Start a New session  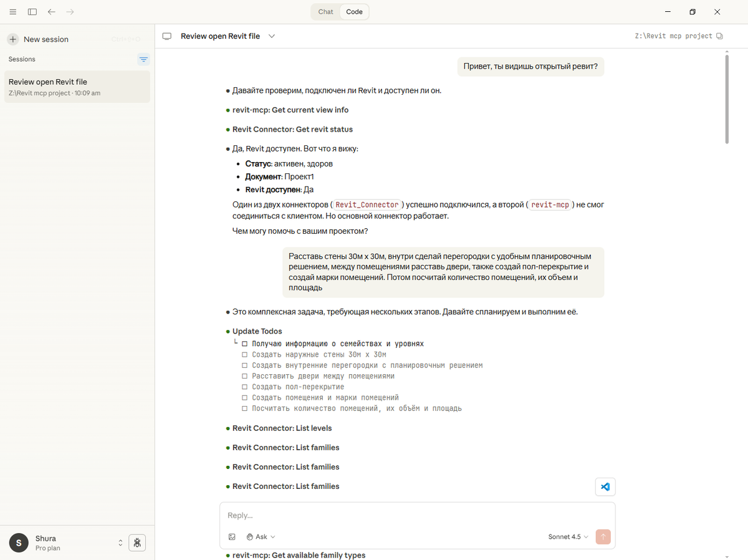point(46,39)
